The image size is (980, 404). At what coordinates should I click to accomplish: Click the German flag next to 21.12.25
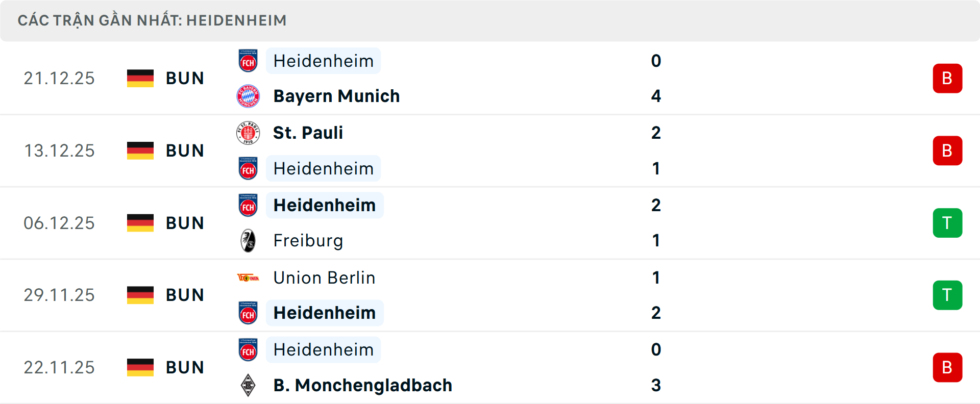point(140,78)
